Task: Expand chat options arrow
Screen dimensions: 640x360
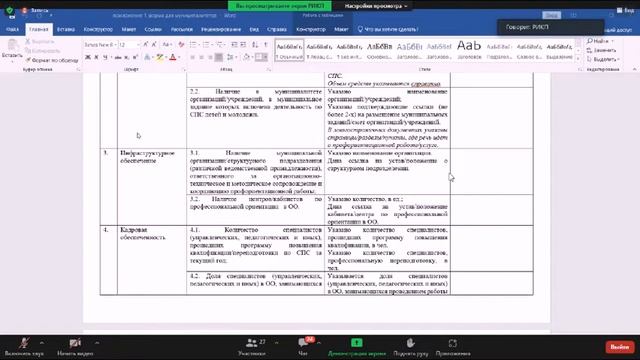Action: [319, 343]
